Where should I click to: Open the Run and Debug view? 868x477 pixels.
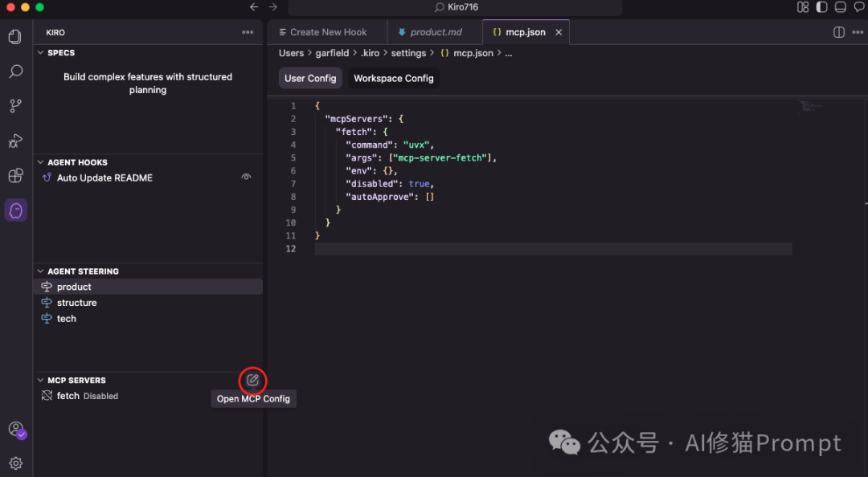tap(15, 141)
